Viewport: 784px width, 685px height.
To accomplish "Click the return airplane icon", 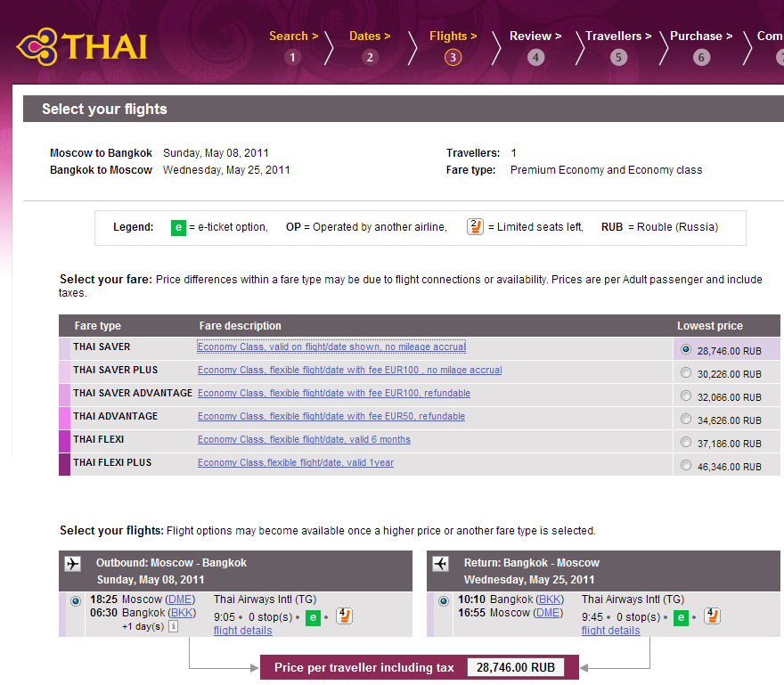I will pyautogui.click(x=440, y=564).
